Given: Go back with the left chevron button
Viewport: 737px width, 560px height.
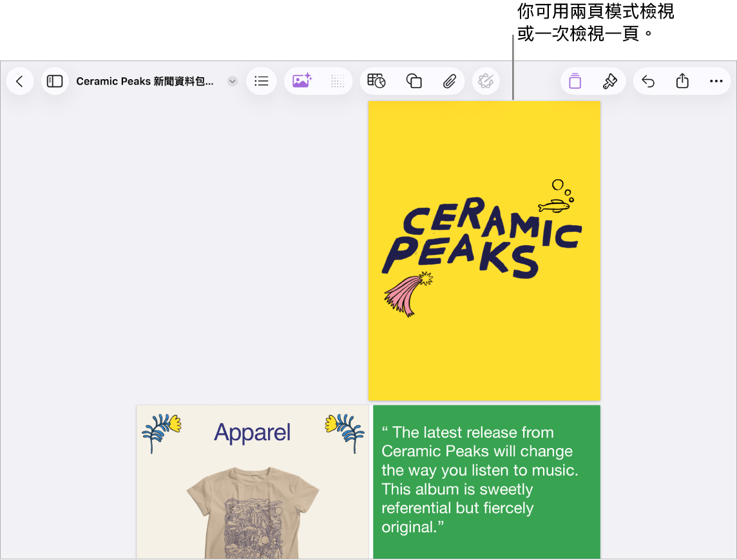Looking at the screenshot, I should click(20, 81).
